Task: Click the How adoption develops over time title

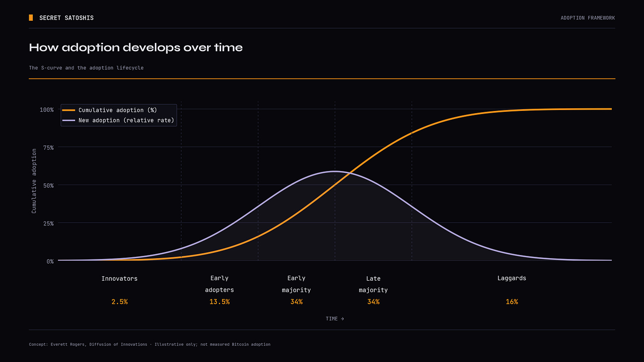Action: (136, 48)
